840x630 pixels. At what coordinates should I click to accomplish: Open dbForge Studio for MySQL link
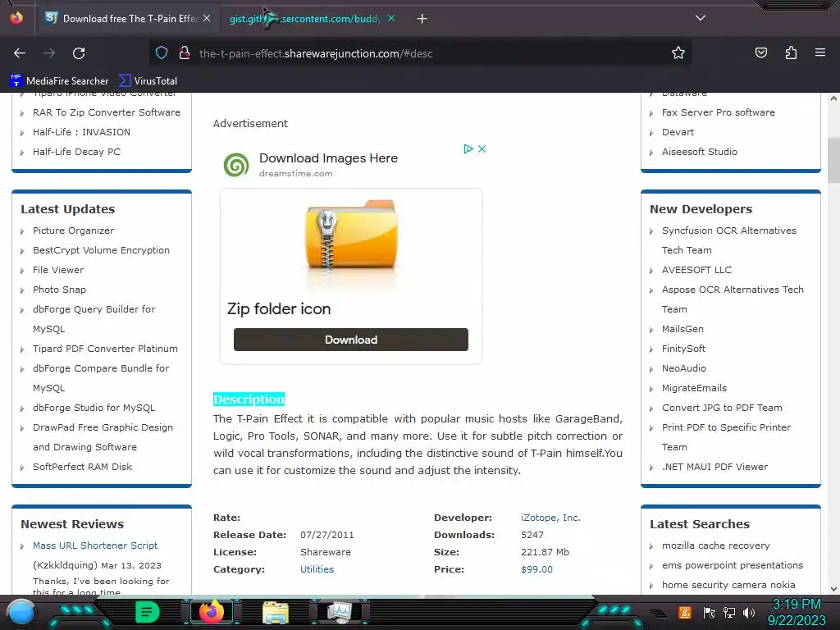click(x=94, y=408)
